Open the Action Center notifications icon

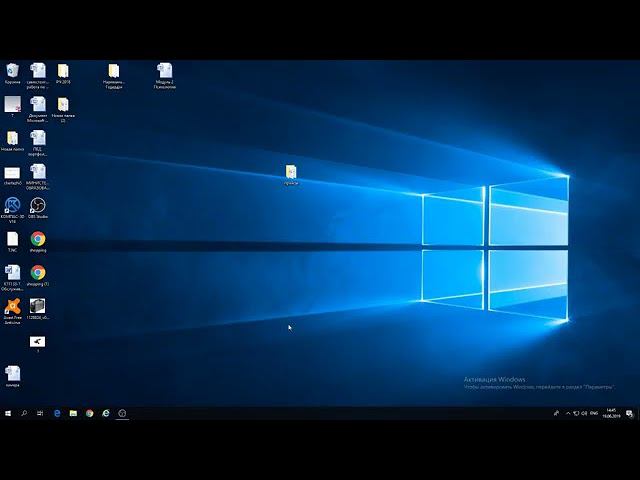(x=629, y=413)
